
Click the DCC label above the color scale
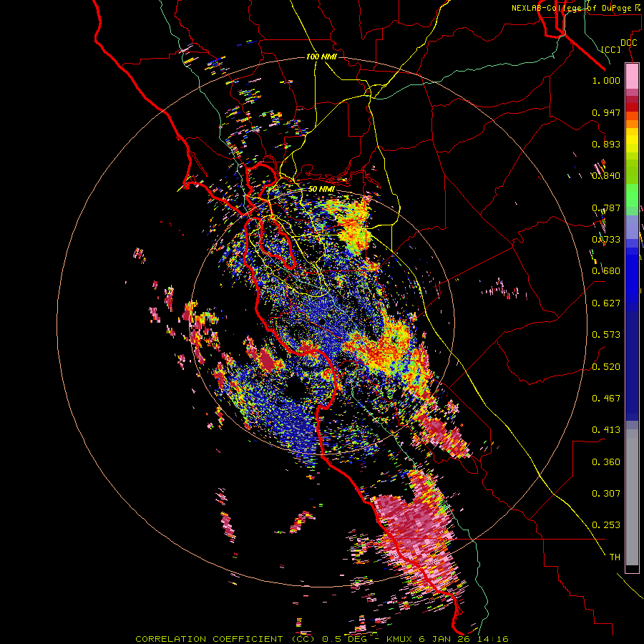click(628, 43)
